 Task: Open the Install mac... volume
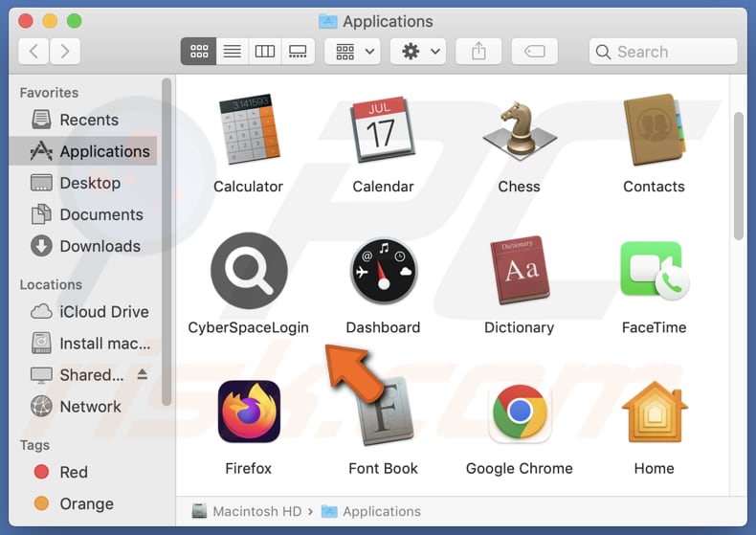pyautogui.click(x=83, y=344)
